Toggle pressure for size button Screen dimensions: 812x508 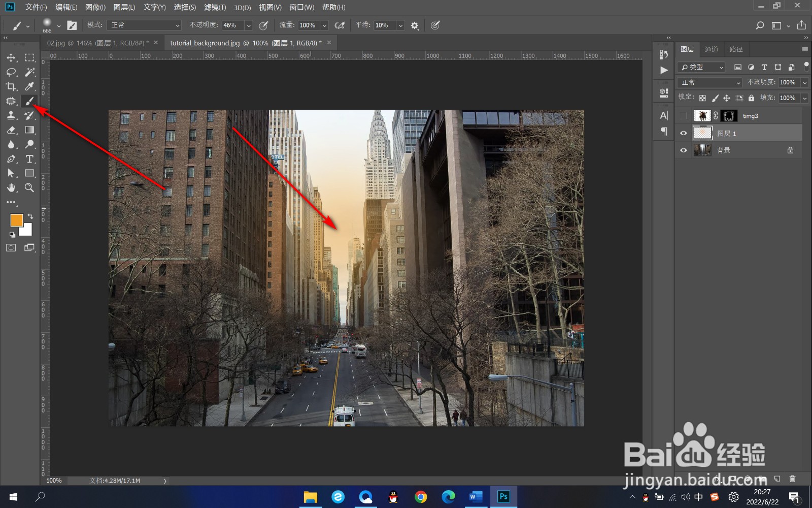click(435, 25)
